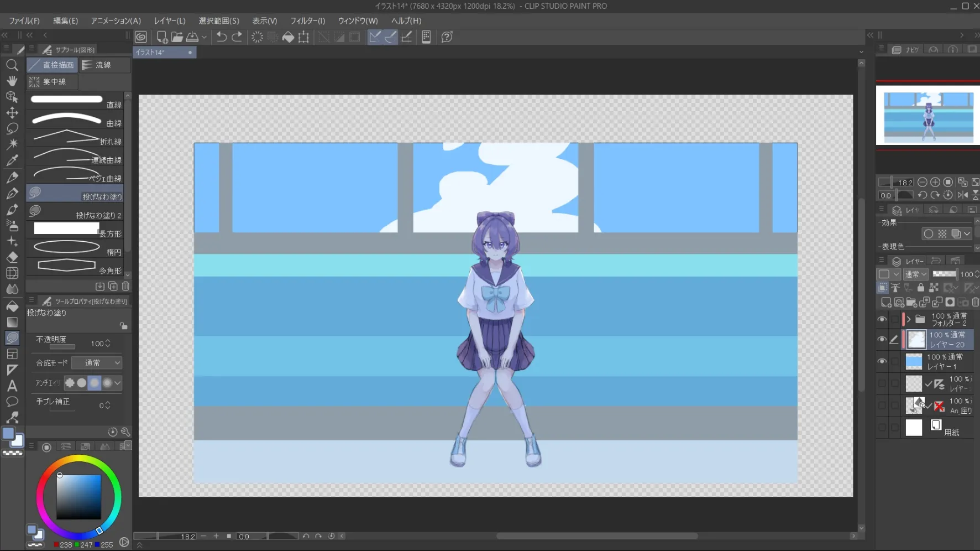Hide the レイヤー 1 layer
The image size is (980, 551).
point(882,362)
